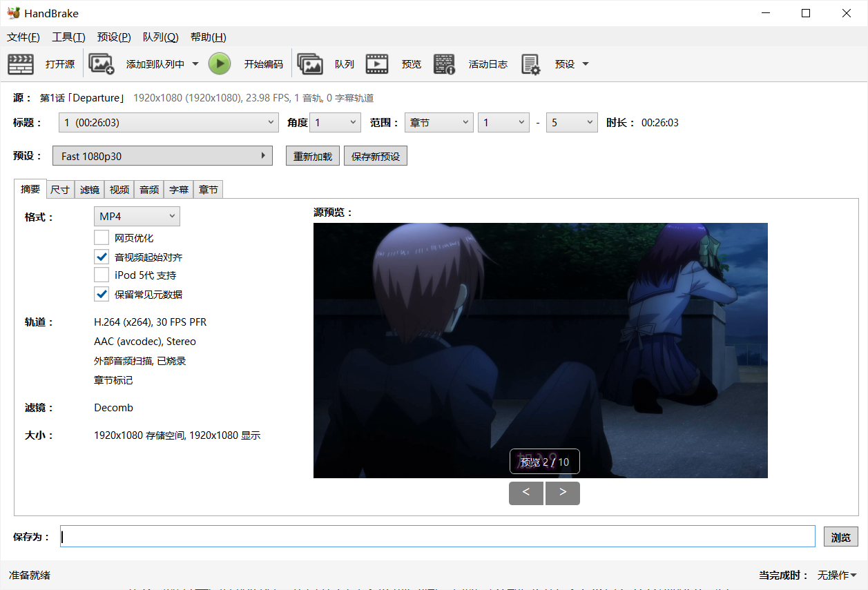This screenshot has width=868, height=590.
Task: Expand the toolbar 预设 dropdown arrow
Action: (x=586, y=64)
